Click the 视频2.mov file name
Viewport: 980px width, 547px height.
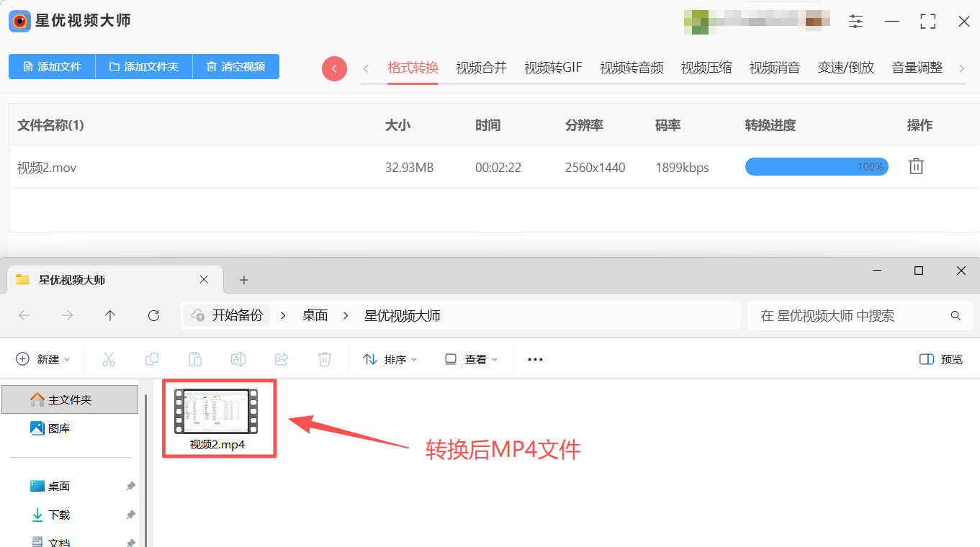click(x=47, y=168)
